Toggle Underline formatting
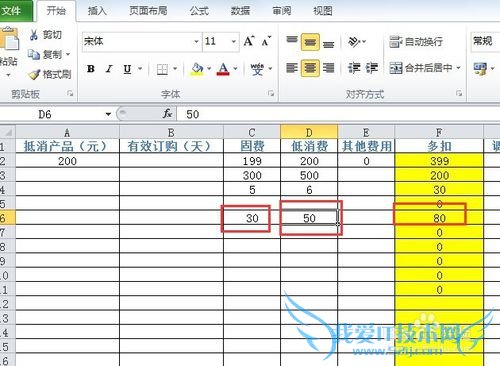Viewport: 500px width, 366px height. 127,69
